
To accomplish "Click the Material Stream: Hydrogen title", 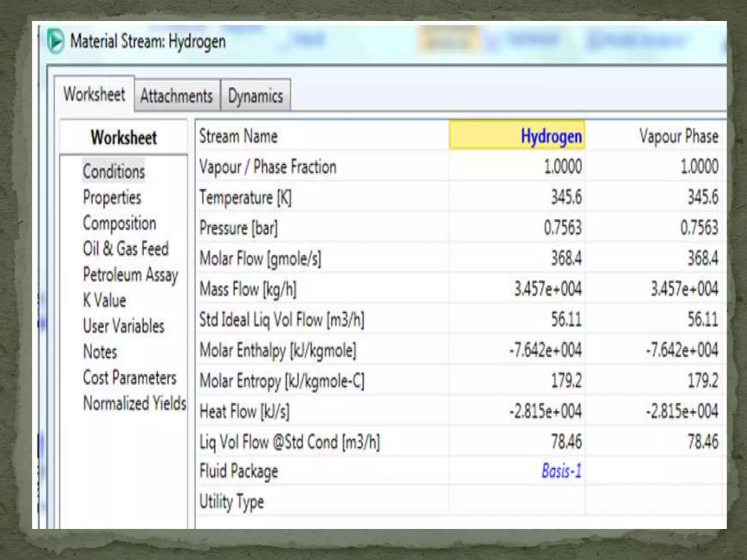I will [148, 41].
